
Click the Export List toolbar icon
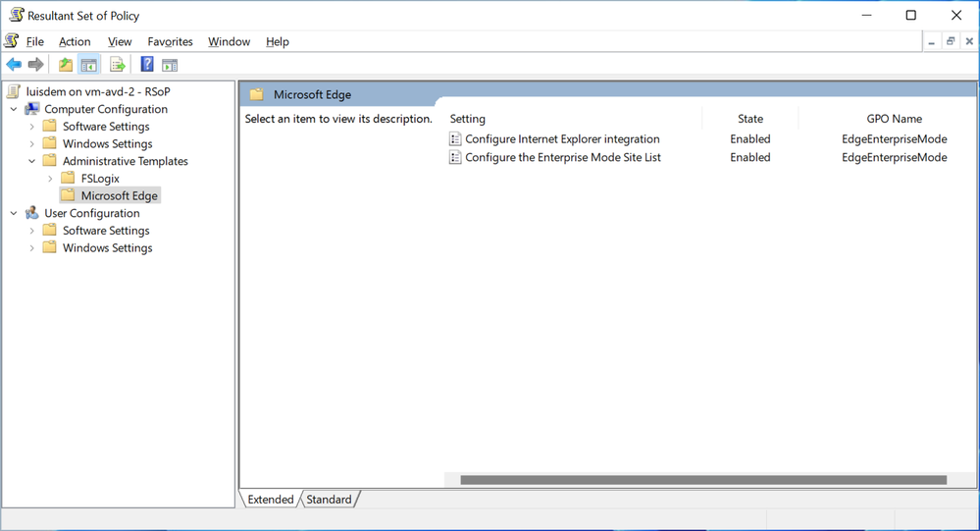[117, 65]
